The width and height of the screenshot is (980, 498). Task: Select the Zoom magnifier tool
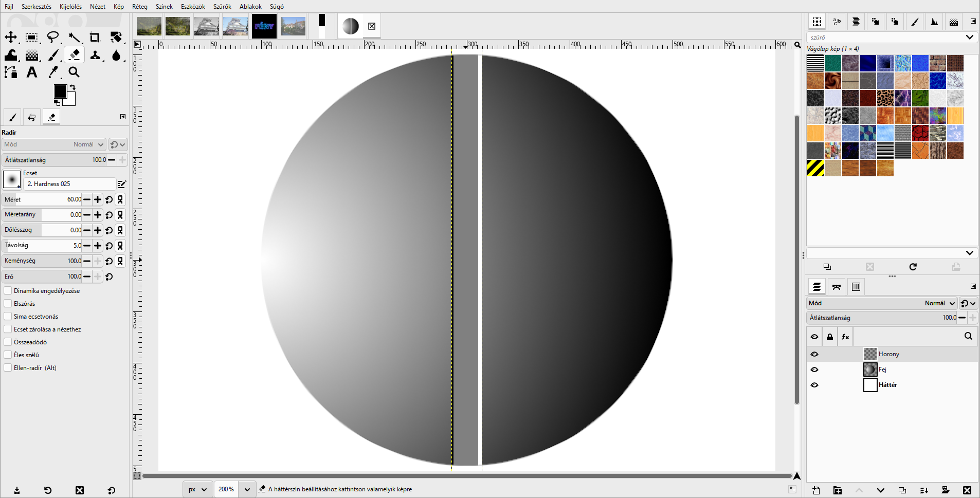pyautogui.click(x=74, y=72)
